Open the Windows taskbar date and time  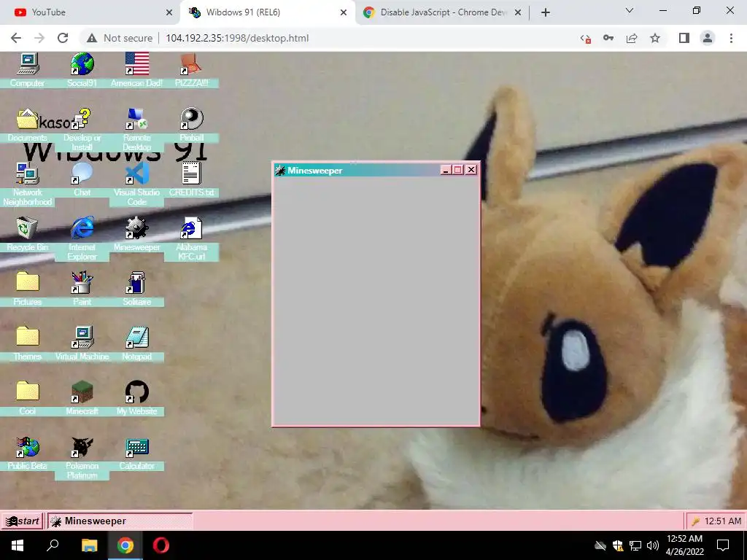pyautogui.click(x=684, y=545)
